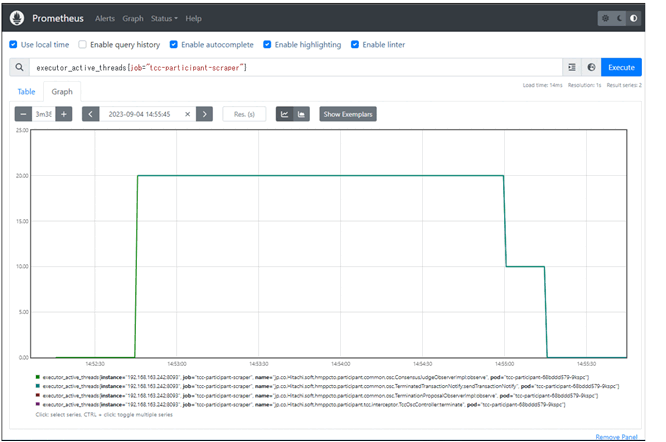The width and height of the screenshot is (666, 442).
Task: Click the green ConsensusJudgeObserver legend swatch
Action: tap(37, 375)
